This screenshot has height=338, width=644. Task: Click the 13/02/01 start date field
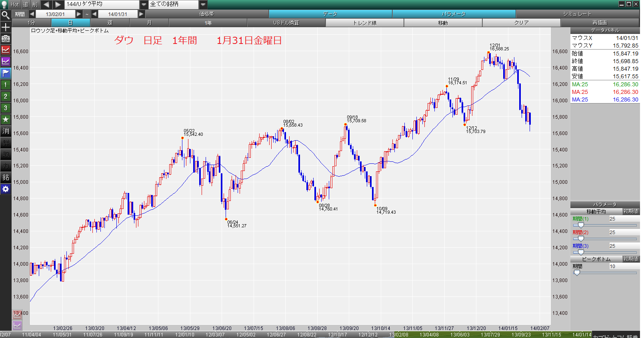coord(55,14)
